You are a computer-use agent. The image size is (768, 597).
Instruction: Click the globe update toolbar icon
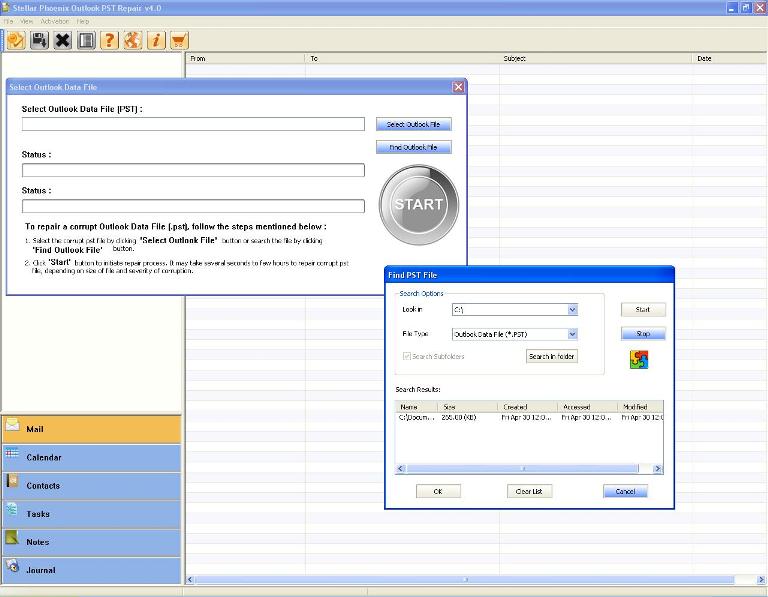click(x=132, y=40)
